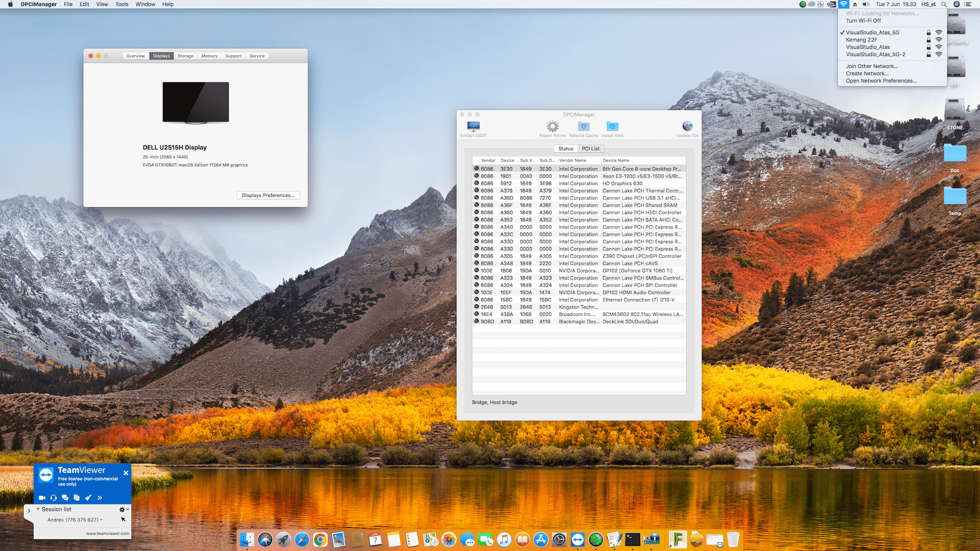Screen dimensions: 980x551
Task: Click Repair Perms gear icon in DPCIManager
Action: coord(552,126)
